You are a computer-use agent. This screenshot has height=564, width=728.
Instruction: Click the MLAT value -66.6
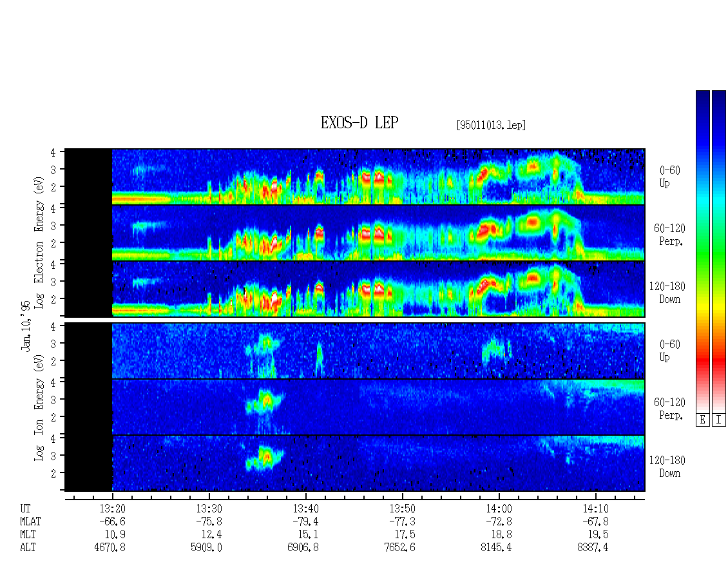pyautogui.click(x=112, y=521)
